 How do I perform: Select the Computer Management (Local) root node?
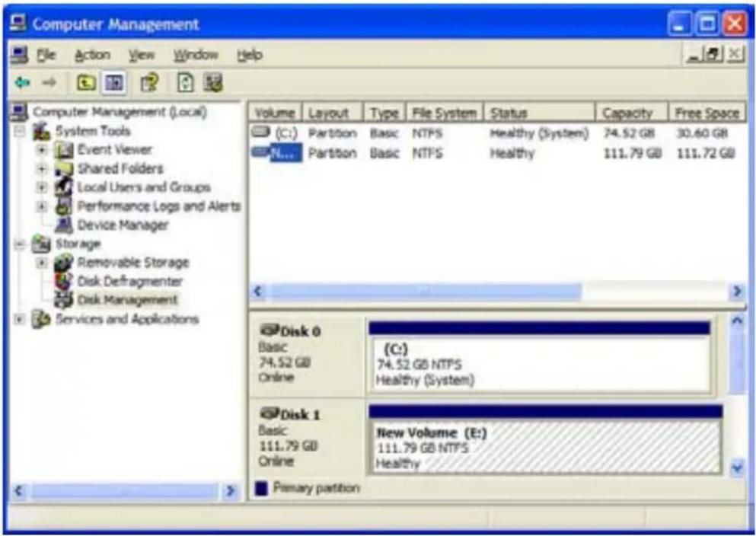tap(120, 113)
